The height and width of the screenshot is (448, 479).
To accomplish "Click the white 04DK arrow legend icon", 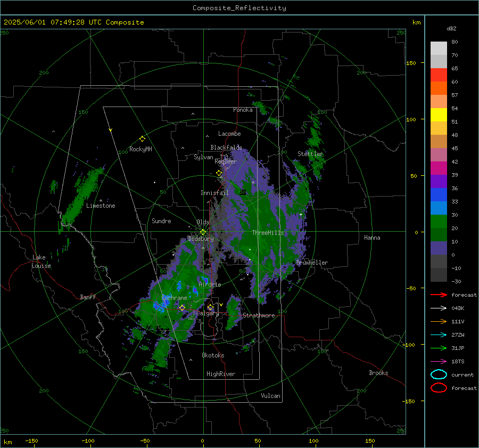I will point(439,308).
